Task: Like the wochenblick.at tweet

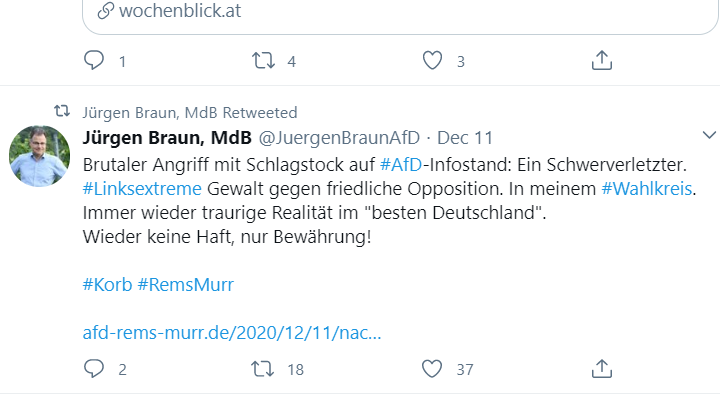Action: click(432, 61)
